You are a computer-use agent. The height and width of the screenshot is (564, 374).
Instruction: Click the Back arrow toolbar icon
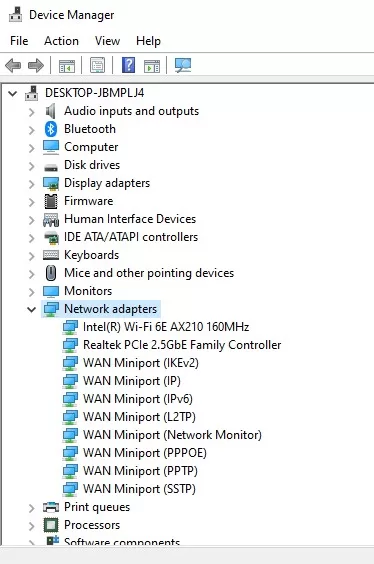(x=13, y=65)
